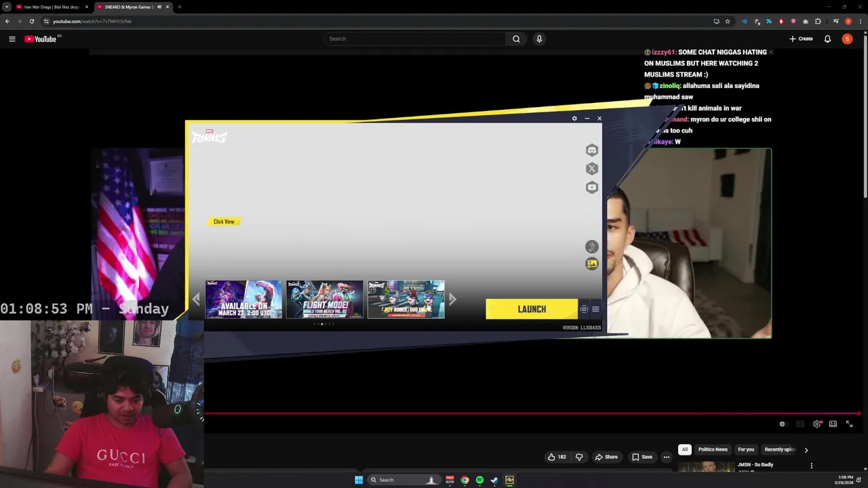Open the Jeff Rodeo duo emote banner

(406, 299)
